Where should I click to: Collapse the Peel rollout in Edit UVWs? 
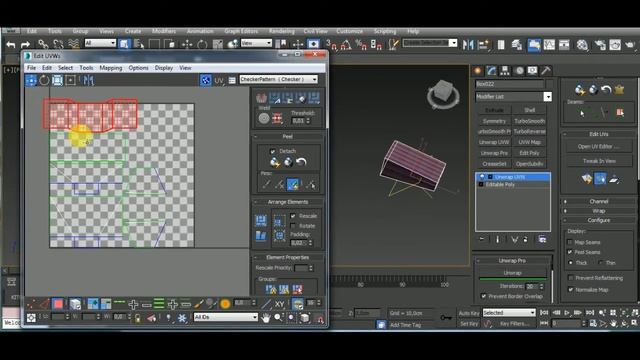[x=288, y=136]
